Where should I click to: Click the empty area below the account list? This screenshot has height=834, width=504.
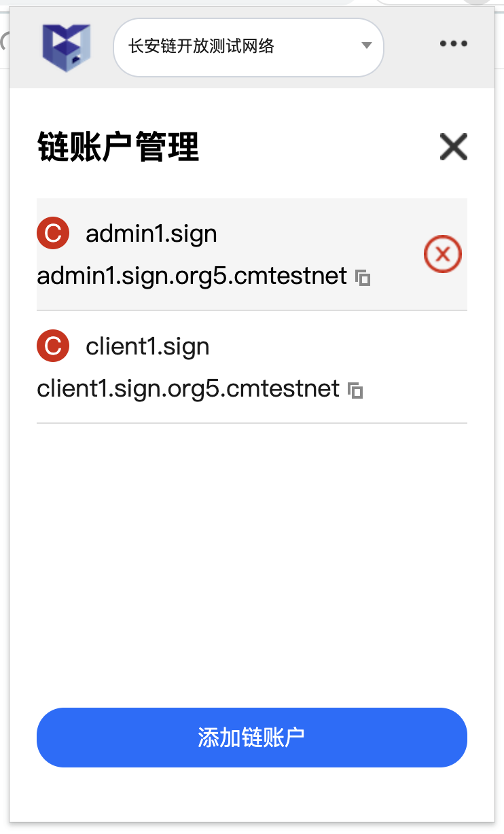click(251, 557)
